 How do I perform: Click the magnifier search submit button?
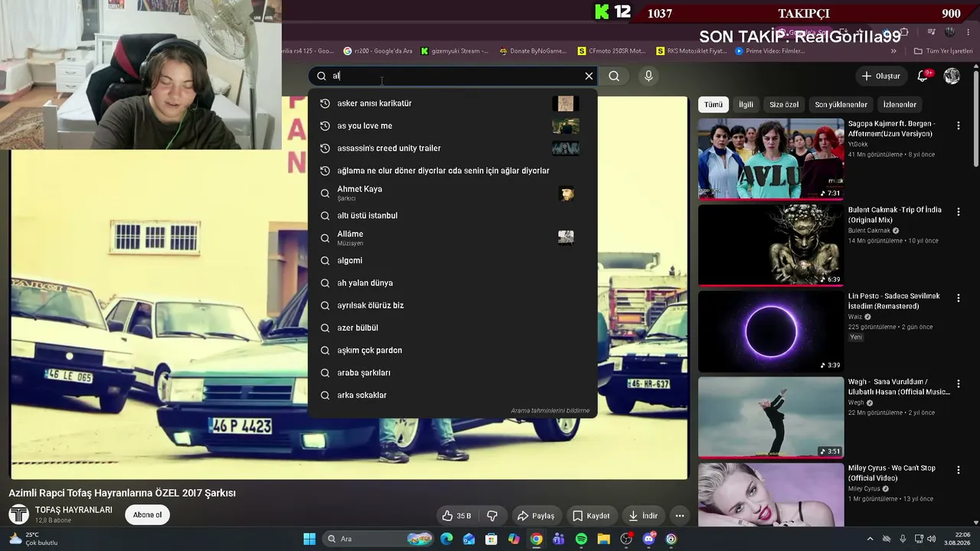[614, 76]
